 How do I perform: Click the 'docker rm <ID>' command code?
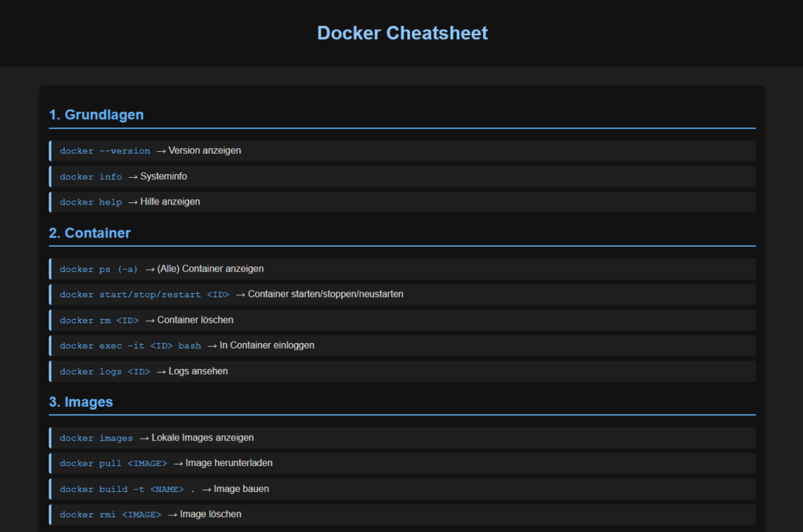tap(99, 320)
